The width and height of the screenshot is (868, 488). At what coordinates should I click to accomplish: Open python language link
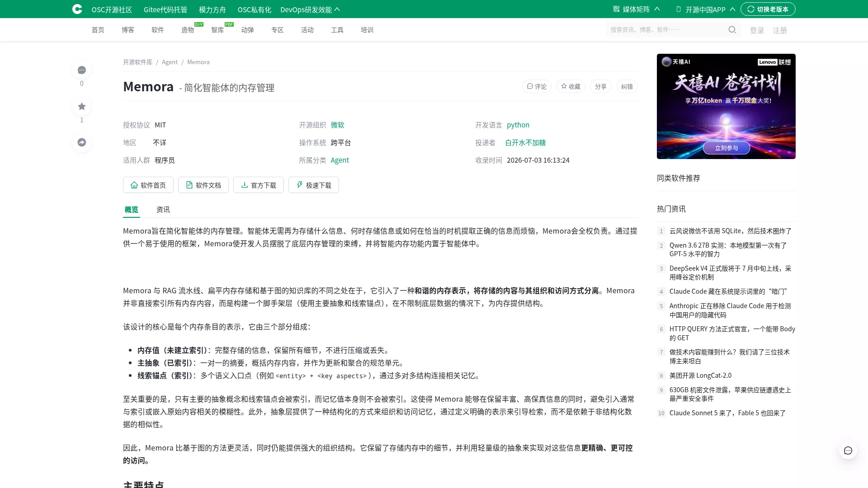pyautogui.click(x=518, y=125)
